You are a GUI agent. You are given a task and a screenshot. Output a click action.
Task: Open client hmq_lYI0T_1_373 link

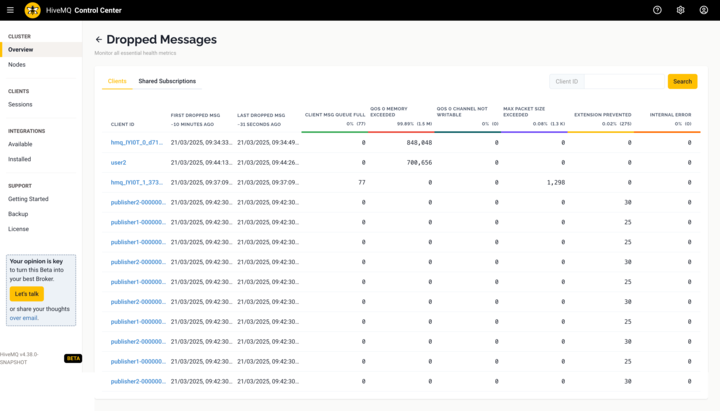pyautogui.click(x=137, y=182)
